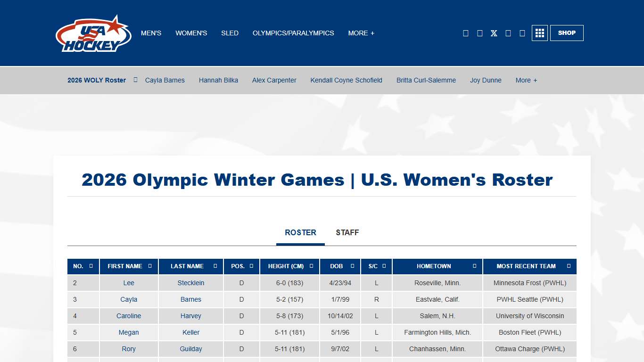
Task: Sort players using the DOB column icon
Action: point(352,266)
